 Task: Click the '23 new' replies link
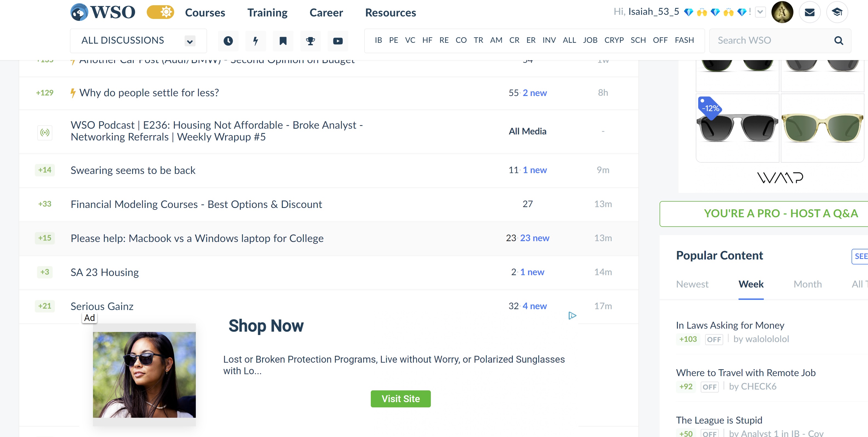click(535, 238)
